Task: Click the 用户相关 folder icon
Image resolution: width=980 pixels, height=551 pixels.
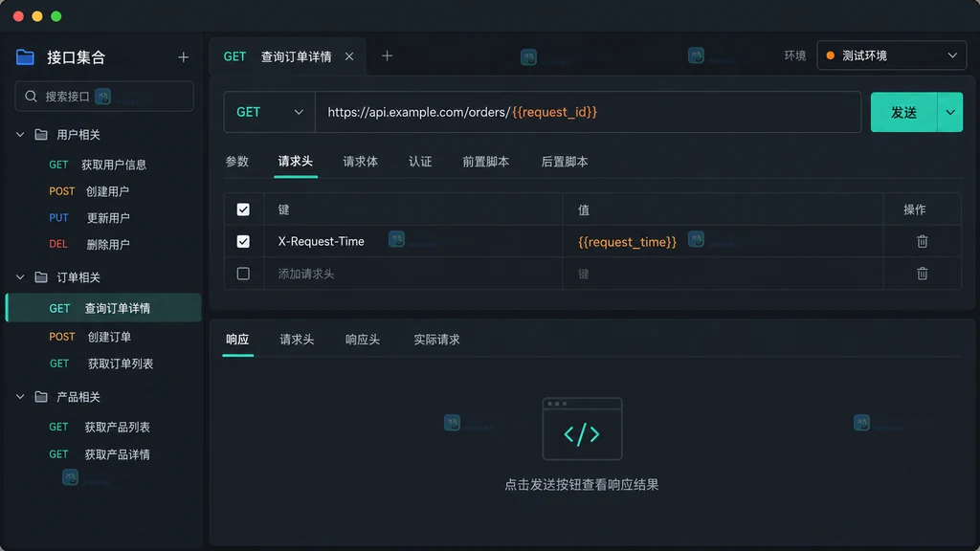Action: pos(41,134)
